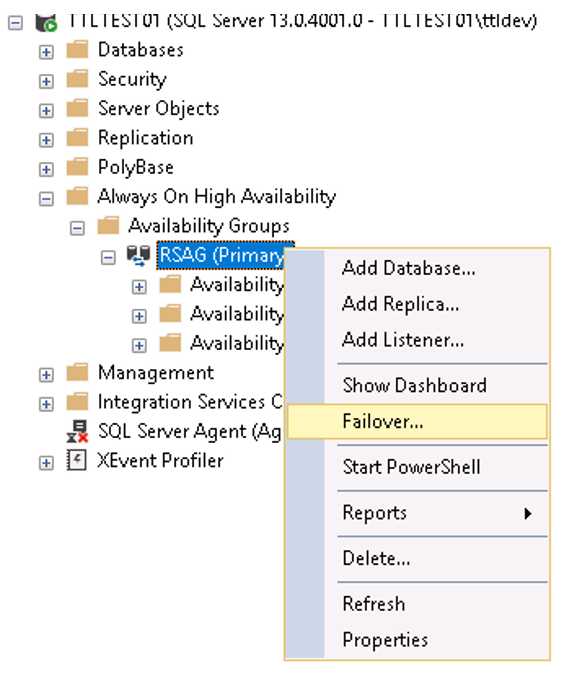This screenshot has height=683, width=585.
Task: Select the TTLTEST01 server name text
Action: click(303, 21)
